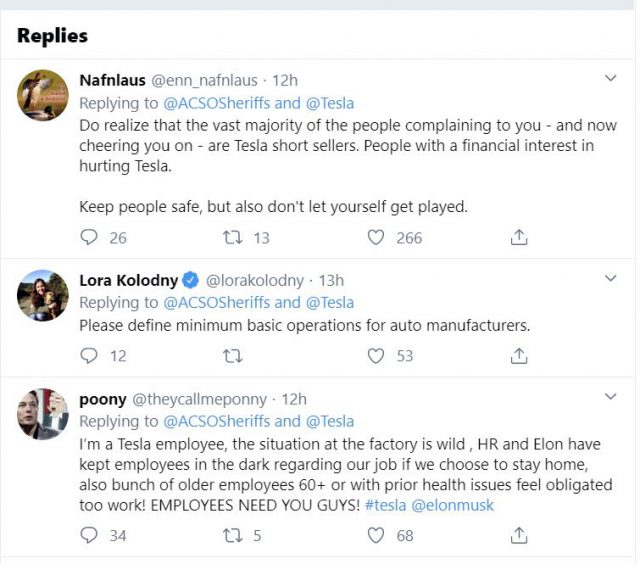This screenshot has width=640, height=564.
Task: Share the Nafnlaus tweet
Action: (x=519, y=238)
